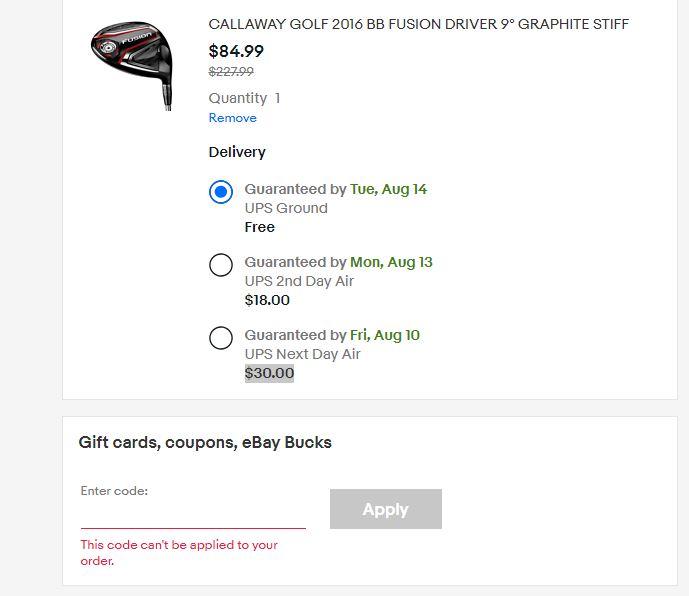Click the highlighted $30.00 shipping price

(269, 373)
